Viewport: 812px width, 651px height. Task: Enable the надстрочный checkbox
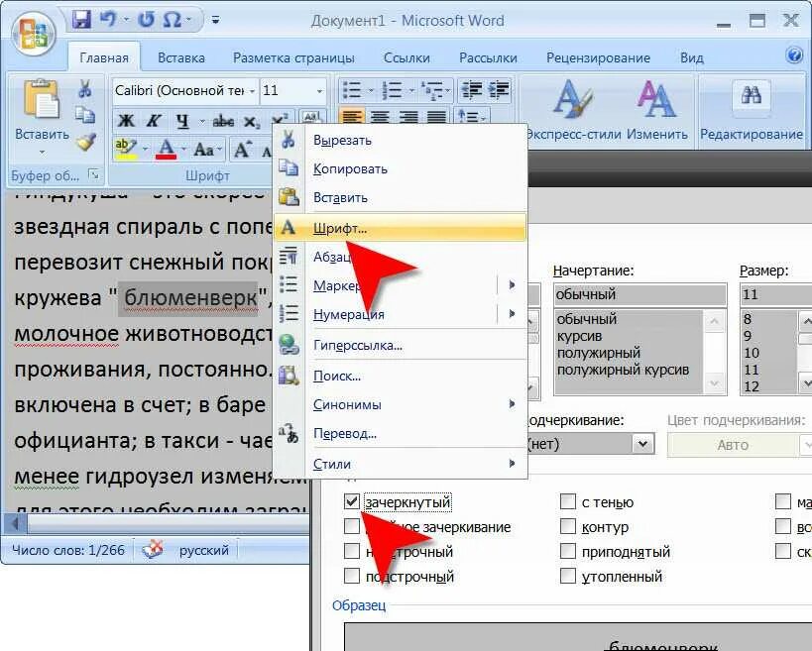pos(352,551)
